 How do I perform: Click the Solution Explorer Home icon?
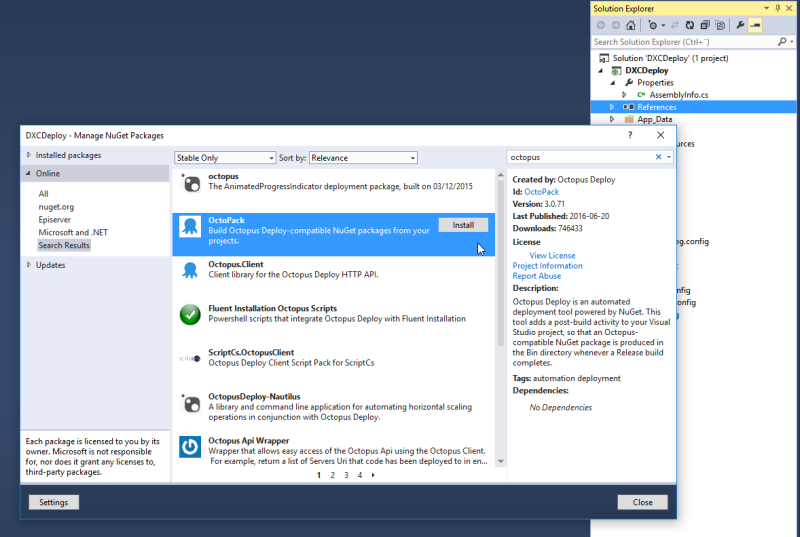(631, 25)
